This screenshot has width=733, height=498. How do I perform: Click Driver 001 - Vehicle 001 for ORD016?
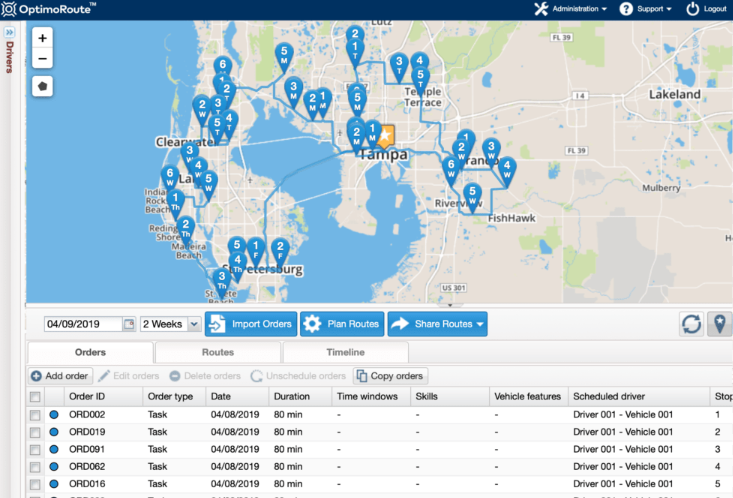[x=623, y=484]
